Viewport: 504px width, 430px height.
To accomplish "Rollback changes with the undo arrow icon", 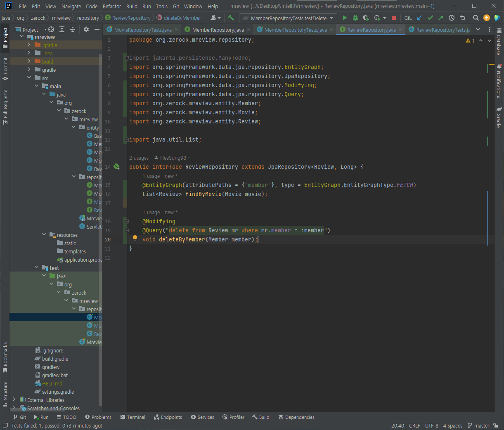I will point(462,18).
